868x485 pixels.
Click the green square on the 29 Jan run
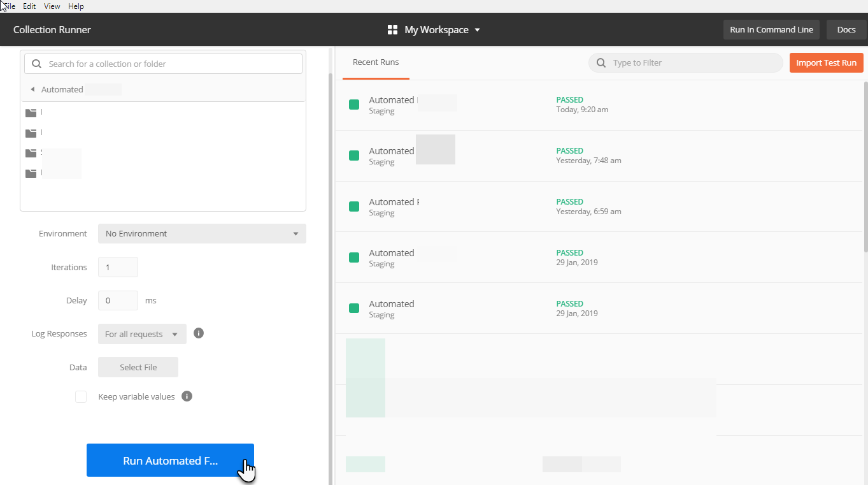coord(354,257)
